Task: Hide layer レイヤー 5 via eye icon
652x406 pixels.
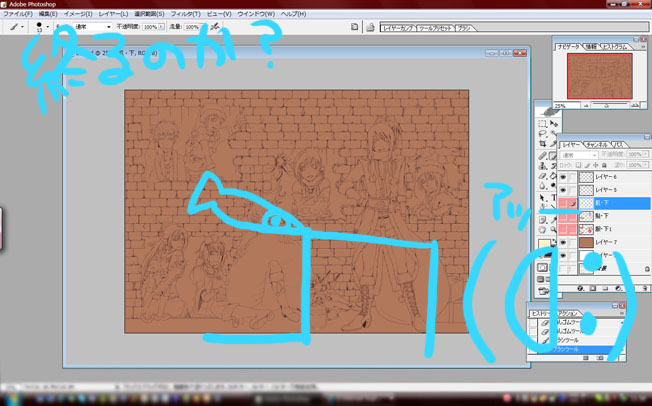Action: coord(563,190)
